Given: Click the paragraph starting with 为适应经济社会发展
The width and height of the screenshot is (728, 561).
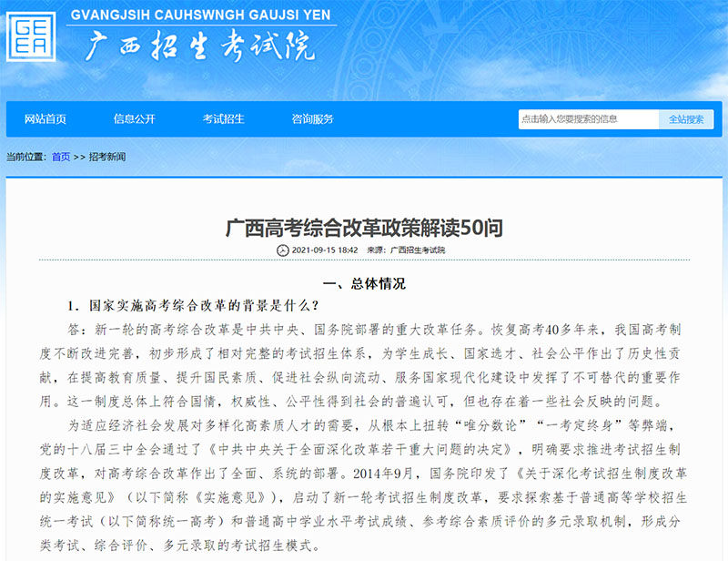Looking at the screenshot, I should (364, 484).
